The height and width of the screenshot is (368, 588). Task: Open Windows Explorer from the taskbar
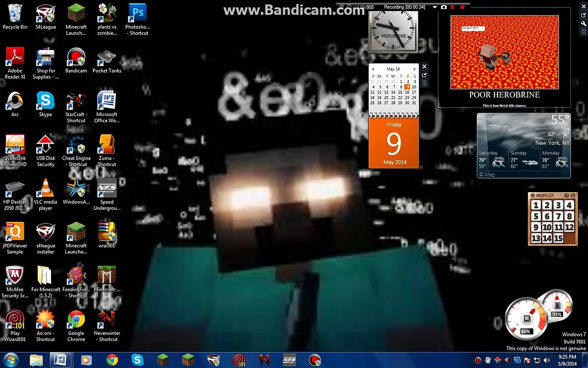pyautogui.click(x=36, y=360)
